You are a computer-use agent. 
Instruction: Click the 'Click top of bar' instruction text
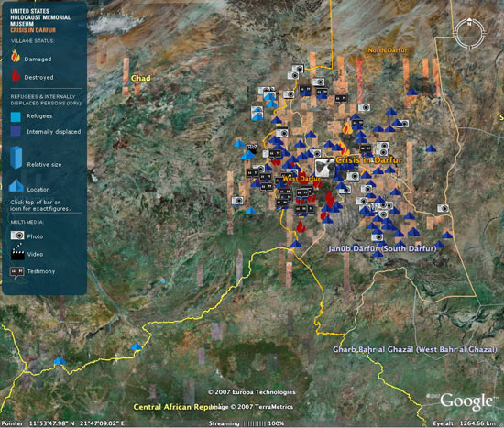[39, 205]
